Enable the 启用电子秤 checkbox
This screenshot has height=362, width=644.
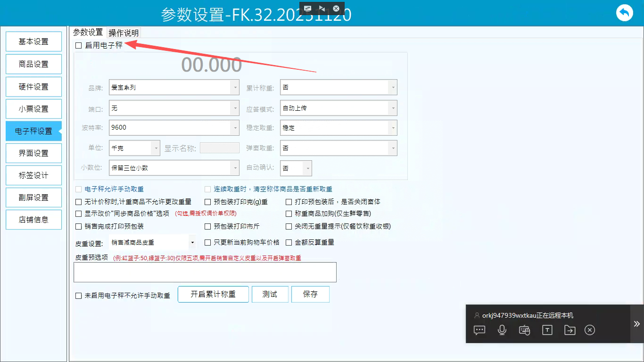coord(79,46)
